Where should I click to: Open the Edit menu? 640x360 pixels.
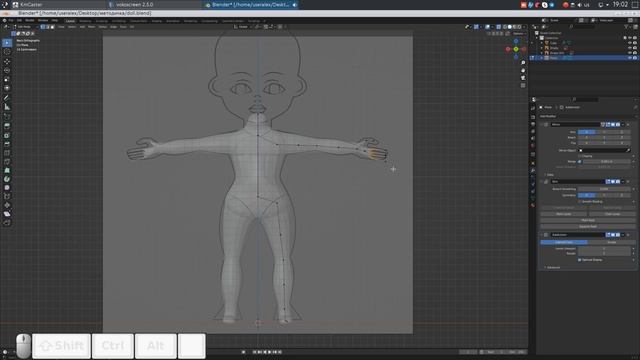(x=19, y=20)
